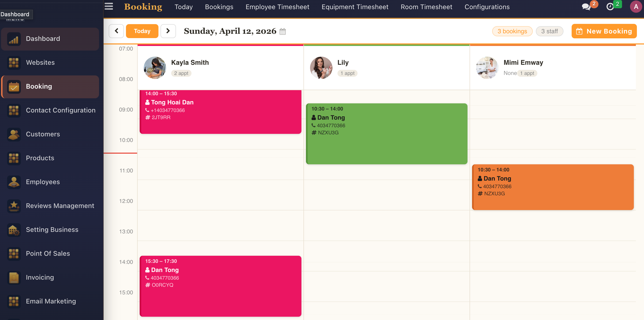Click the Dashboard bar chart icon
Image resolution: width=644 pixels, height=320 pixels.
[14, 39]
